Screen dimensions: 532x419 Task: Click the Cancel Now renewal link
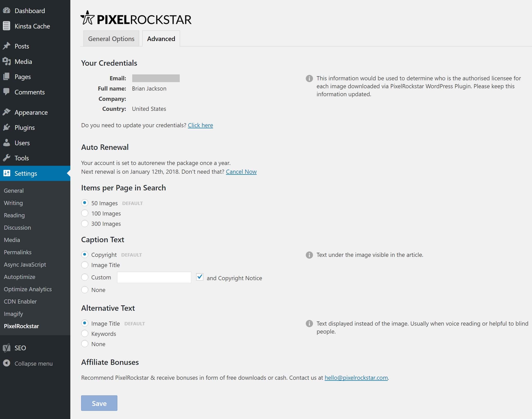click(241, 171)
